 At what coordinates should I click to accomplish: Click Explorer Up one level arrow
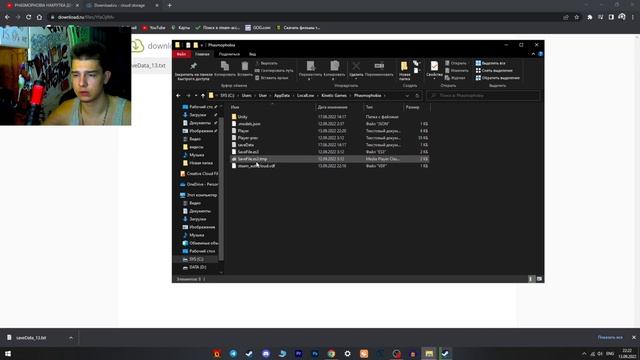coord(203,96)
